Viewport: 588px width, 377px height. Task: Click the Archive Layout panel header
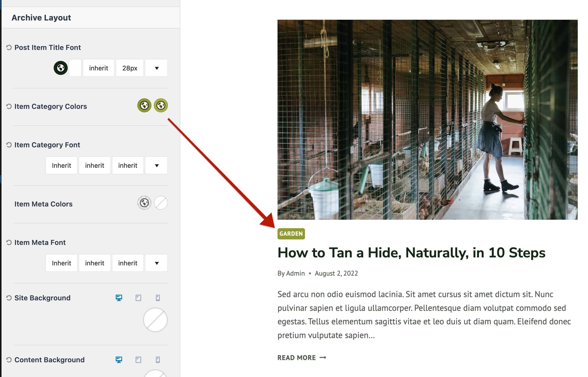[x=41, y=18]
